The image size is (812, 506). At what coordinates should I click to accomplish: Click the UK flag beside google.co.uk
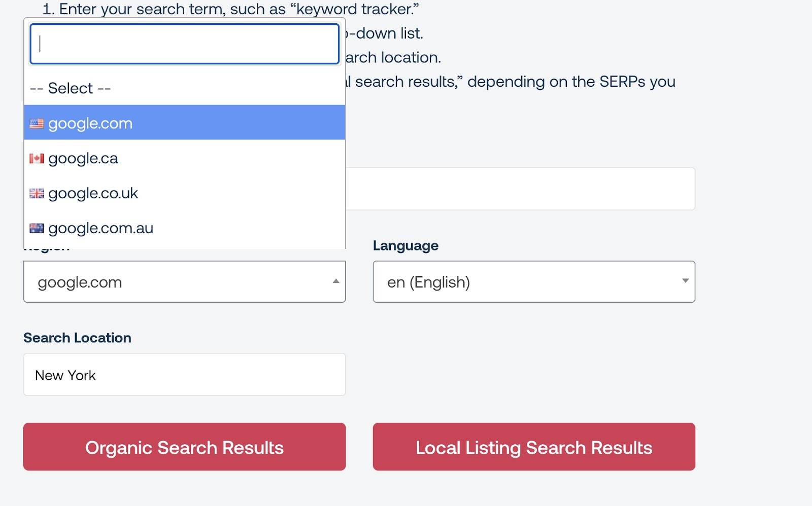click(x=36, y=193)
